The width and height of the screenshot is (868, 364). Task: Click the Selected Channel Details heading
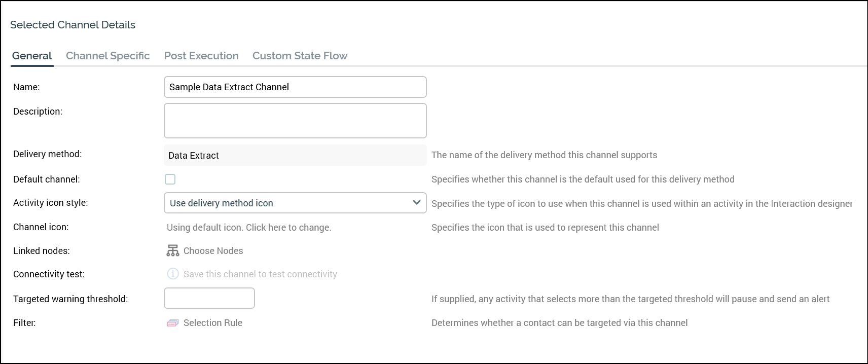point(73,25)
